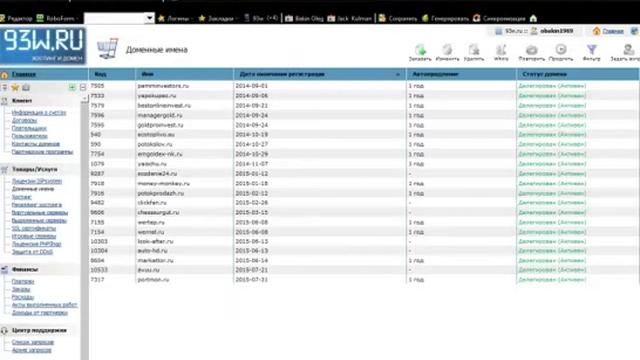Viewport: 640px width, 360px height.
Task: Open the RoboForm search box dropdown arrow
Action: 149,18
